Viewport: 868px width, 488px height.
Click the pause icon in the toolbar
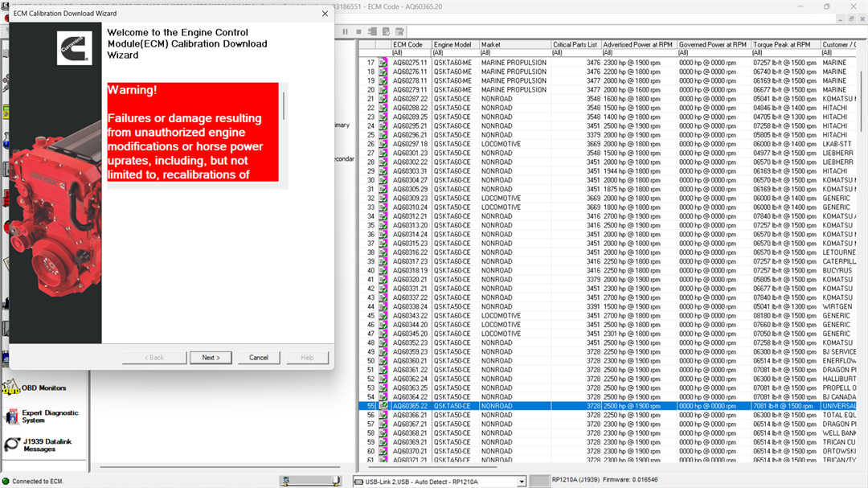pos(346,31)
